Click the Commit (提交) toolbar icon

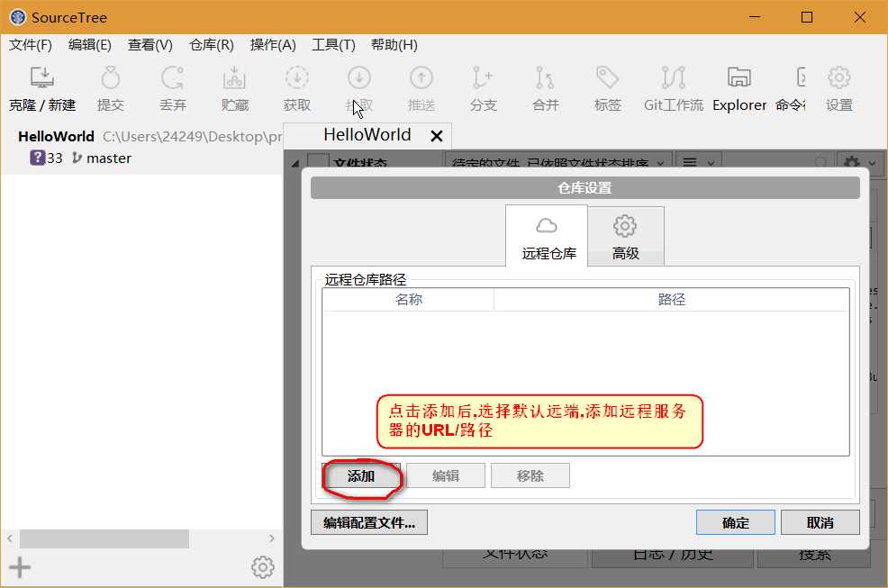(x=111, y=89)
